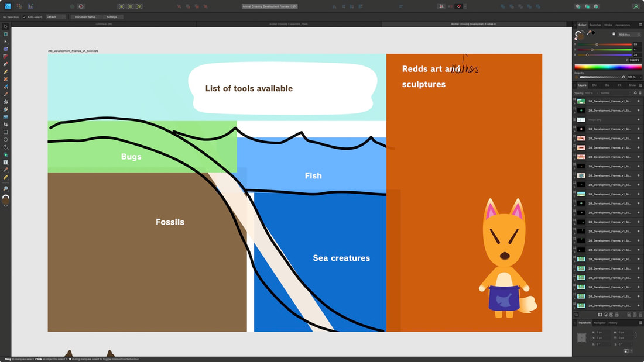Open the layer settings cog

click(635, 93)
